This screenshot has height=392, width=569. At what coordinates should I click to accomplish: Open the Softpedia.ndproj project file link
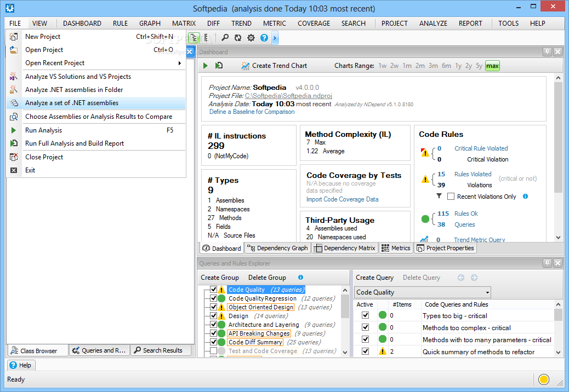[x=288, y=96]
